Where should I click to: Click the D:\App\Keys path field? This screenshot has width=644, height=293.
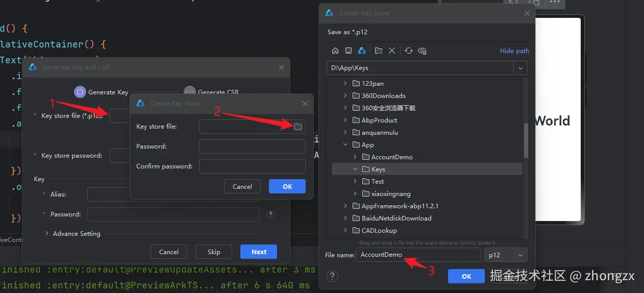coord(420,68)
